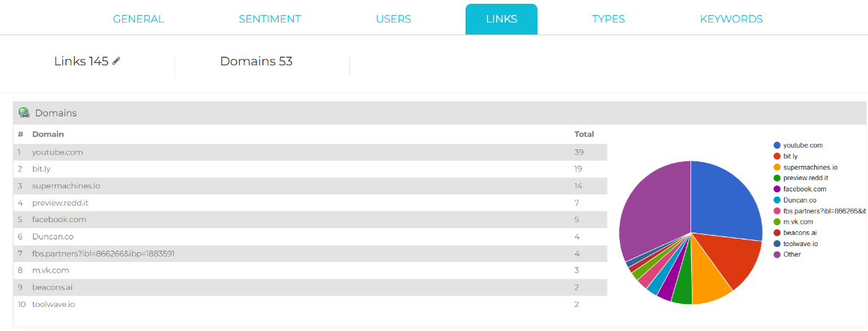The image size is (868, 331).
Task: Click the Total value 5 for facebook.com
Action: click(x=577, y=220)
